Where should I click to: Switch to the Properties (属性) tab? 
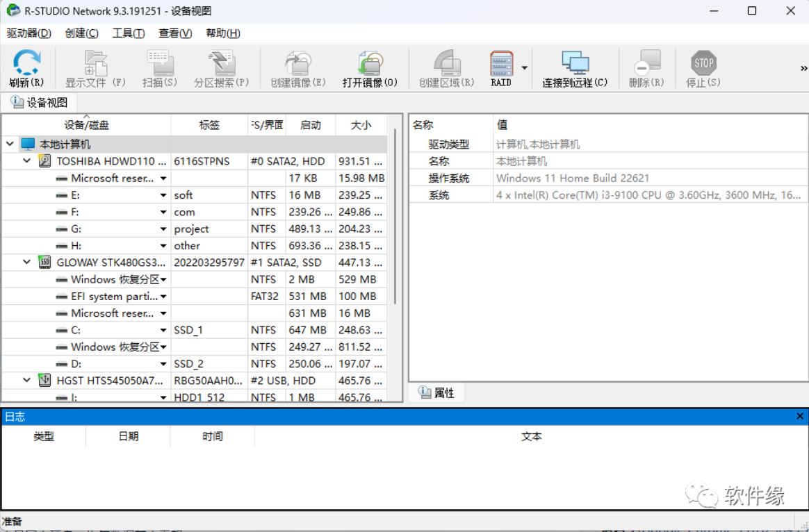pyautogui.click(x=437, y=393)
